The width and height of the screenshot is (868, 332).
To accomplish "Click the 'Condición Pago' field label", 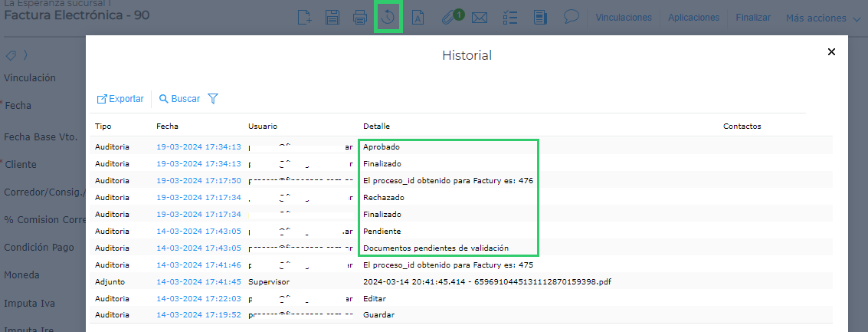I will (39, 247).
